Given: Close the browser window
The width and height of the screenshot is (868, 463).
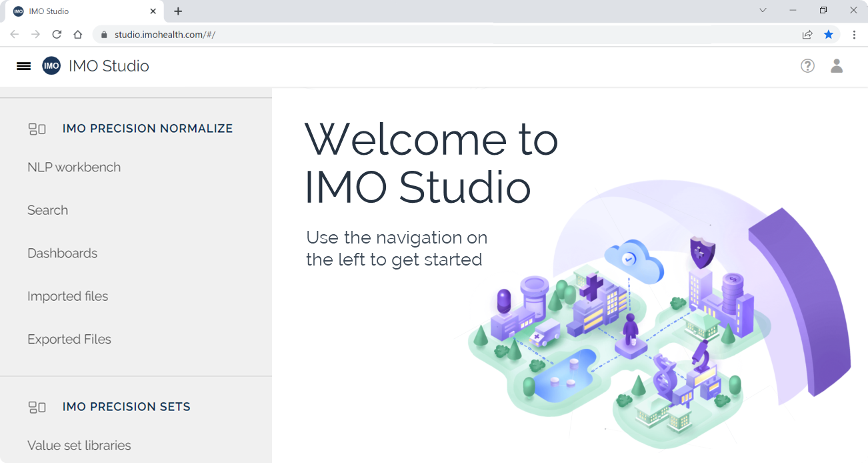Looking at the screenshot, I should [x=853, y=11].
